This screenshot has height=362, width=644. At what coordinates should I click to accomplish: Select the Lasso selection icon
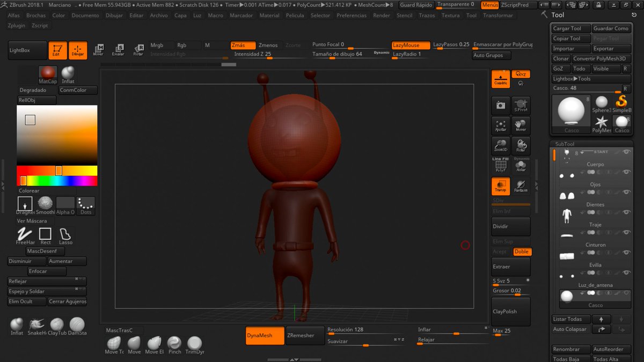coord(65,235)
